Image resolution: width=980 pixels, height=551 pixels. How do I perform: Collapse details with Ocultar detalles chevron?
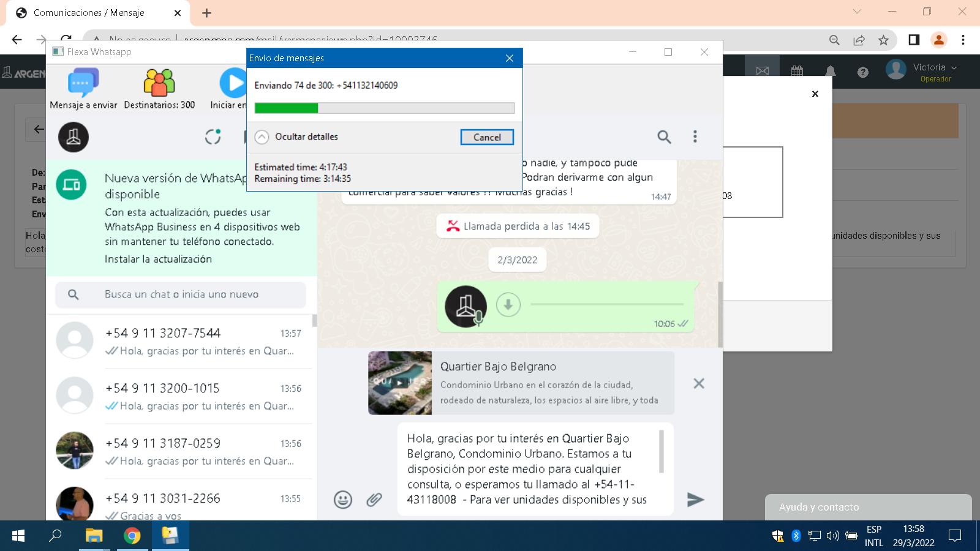(262, 137)
